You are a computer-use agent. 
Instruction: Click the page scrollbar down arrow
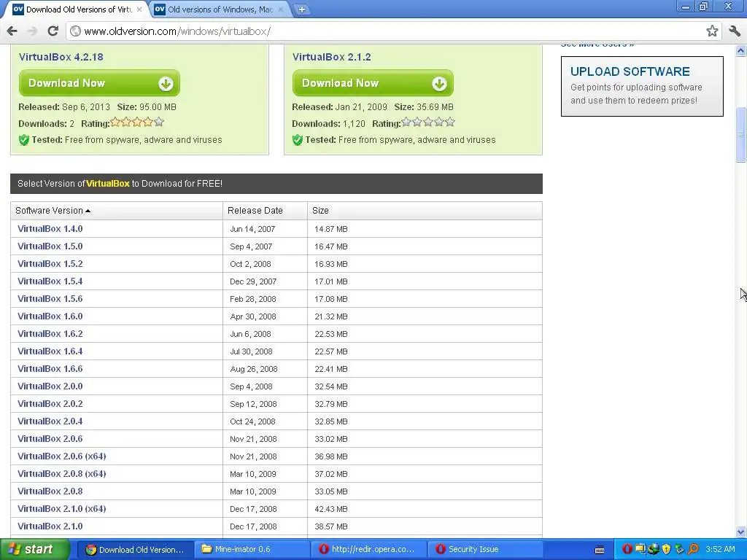(x=741, y=532)
